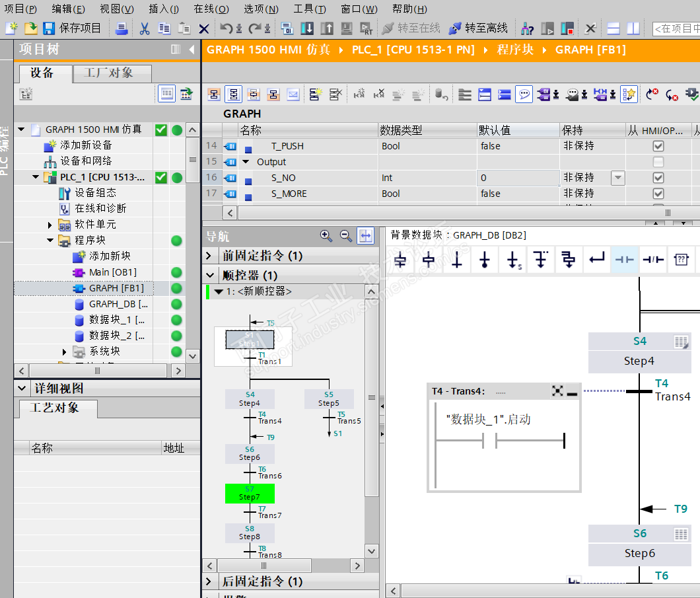The width and height of the screenshot is (700, 598).
Task: Click the print icon
Action: (x=121, y=28)
